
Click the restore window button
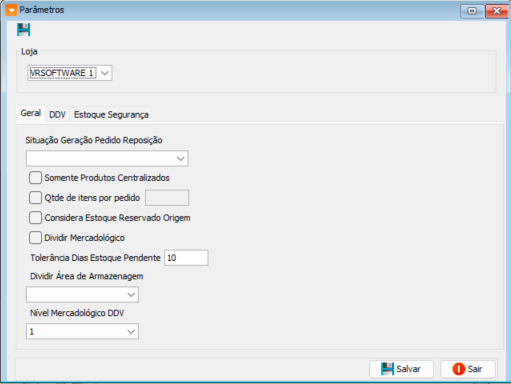pyautogui.click(x=472, y=11)
